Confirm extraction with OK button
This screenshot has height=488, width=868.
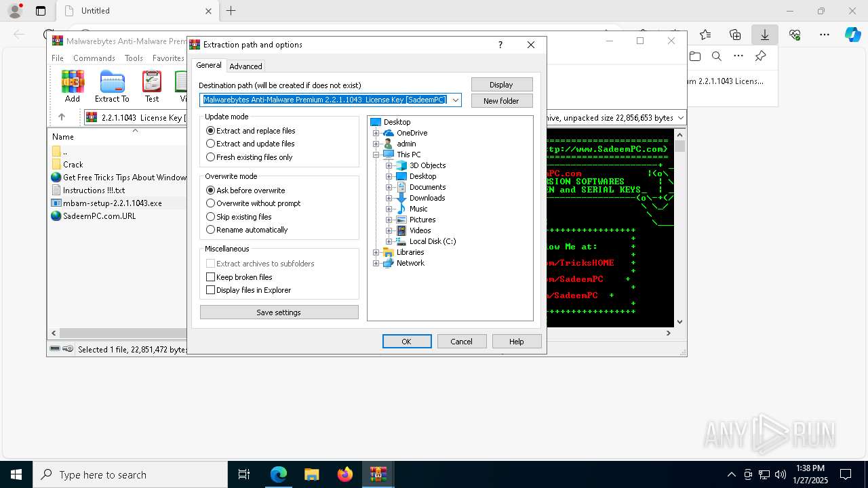click(407, 342)
